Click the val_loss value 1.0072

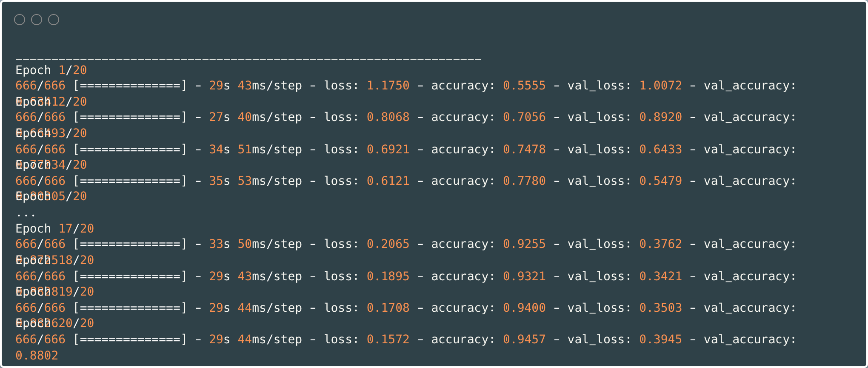click(660, 86)
